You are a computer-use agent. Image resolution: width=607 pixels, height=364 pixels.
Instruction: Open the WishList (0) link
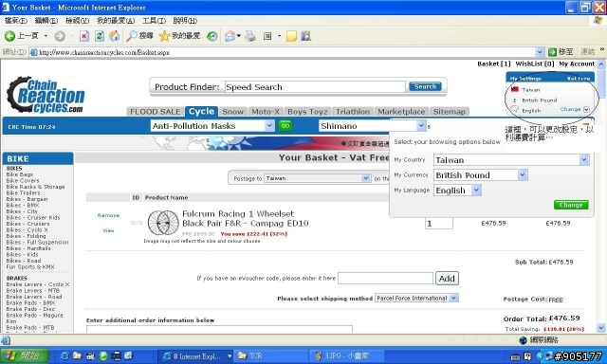(535, 64)
